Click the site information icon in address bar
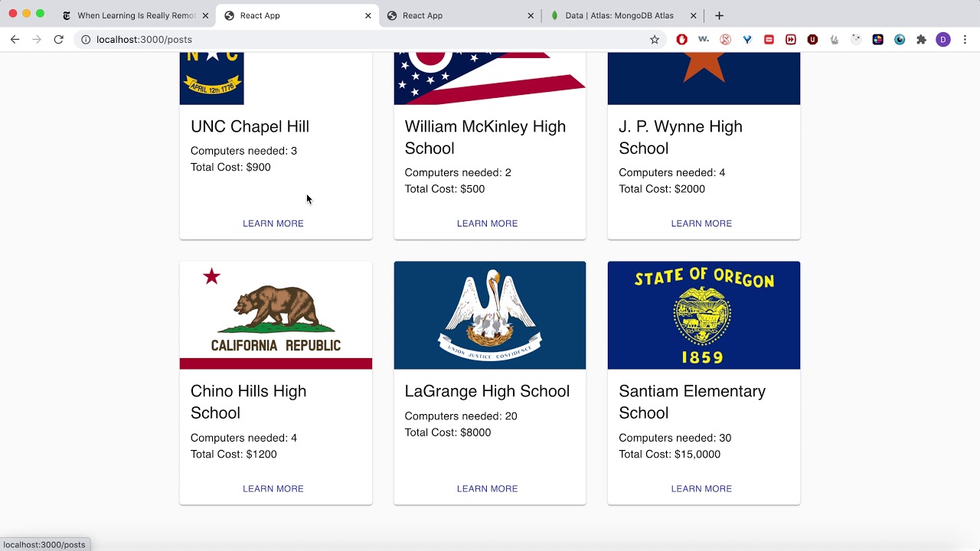Image resolution: width=980 pixels, height=551 pixels. (86, 40)
